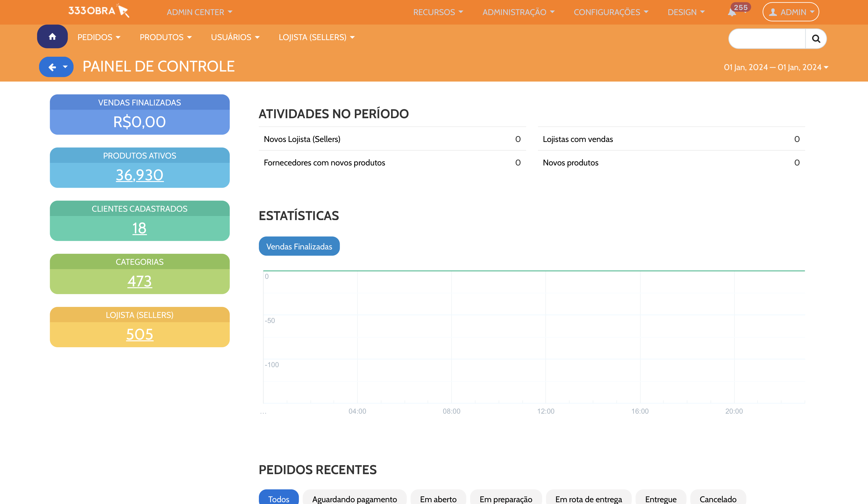Filter orders by Em preparação
868x504 pixels.
pos(506,498)
